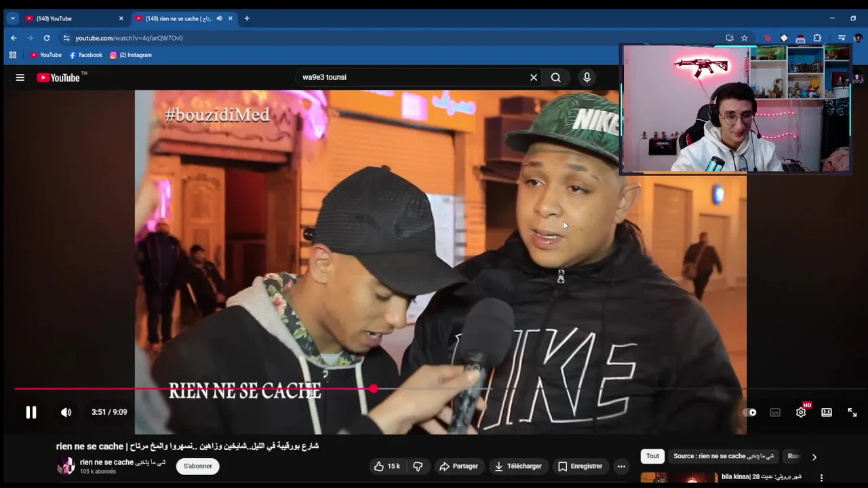Open options for the bila kinaa video
The image size is (868, 488).
(821, 478)
